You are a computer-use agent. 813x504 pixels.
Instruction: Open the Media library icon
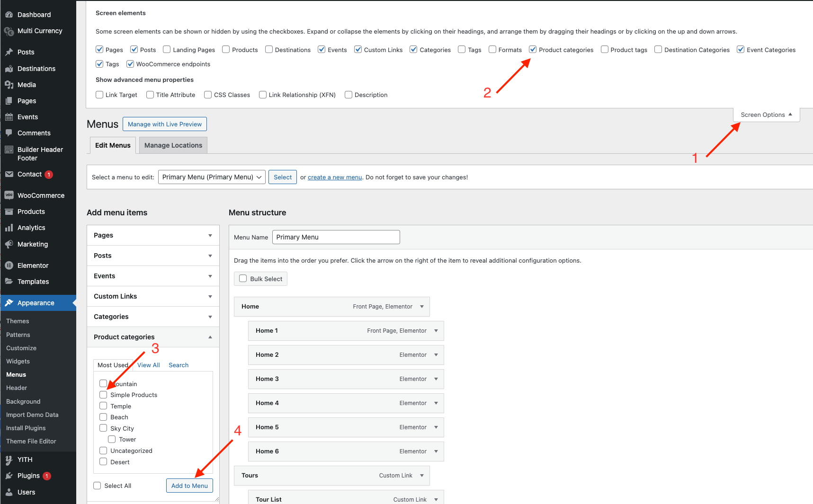pyautogui.click(x=9, y=85)
